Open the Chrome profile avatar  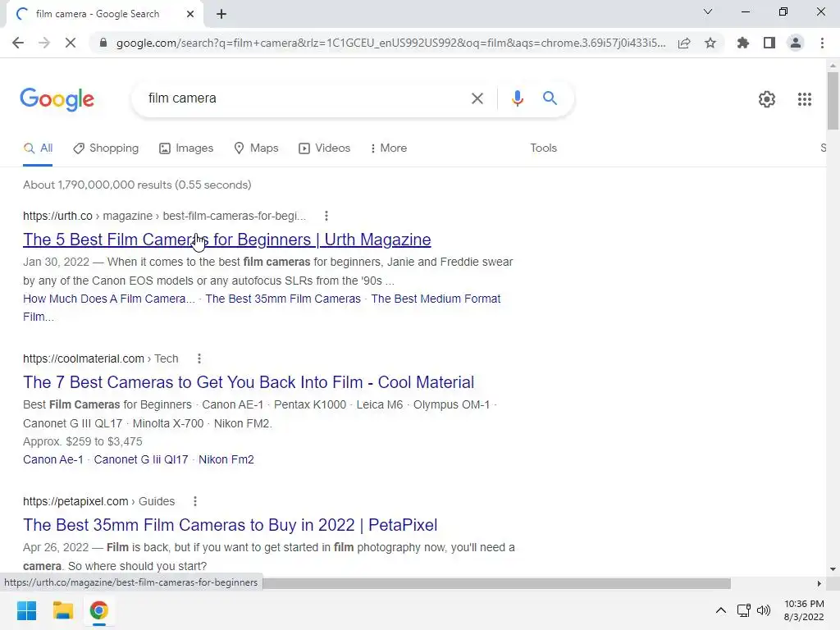click(x=796, y=43)
